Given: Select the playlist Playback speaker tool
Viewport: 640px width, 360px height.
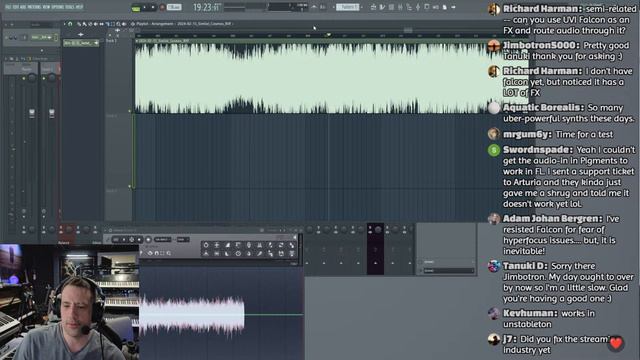Looking at the screenshot, I should (124, 24).
